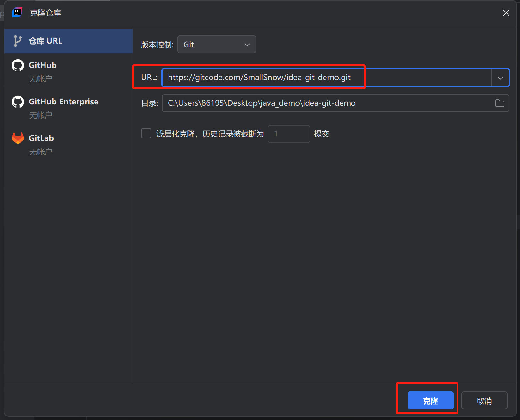
Task: Click the GitLab fox icon
Action: pos(18,138)
